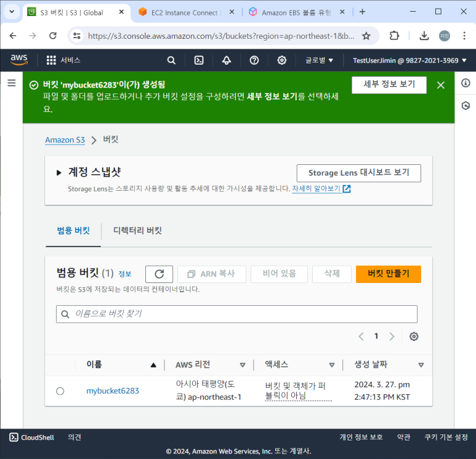Click the 삭제 button
This screenshot has width=476, height=459.
click(332, 274)
